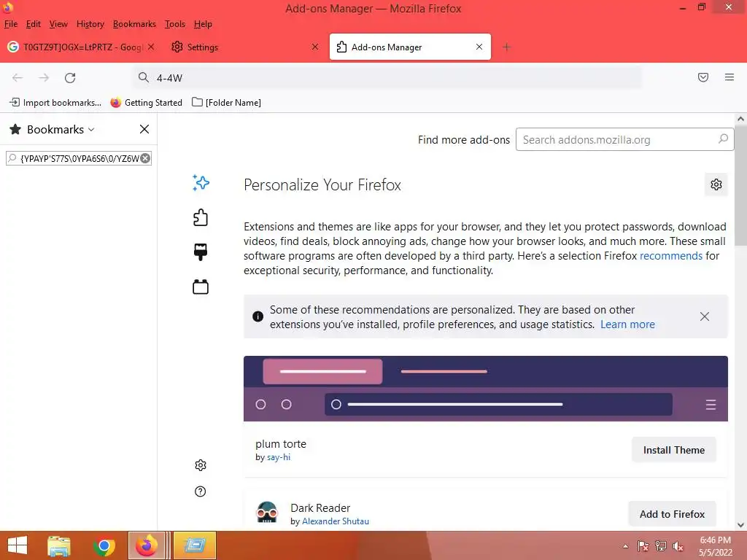Open say-hi author link
The width and height of the screenshot is (747, 560).
[279, 457]
